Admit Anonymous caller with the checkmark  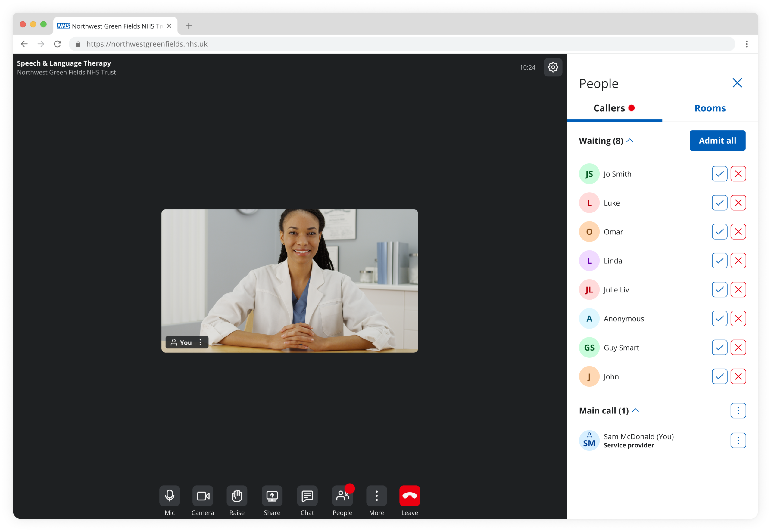pos(719,319)
